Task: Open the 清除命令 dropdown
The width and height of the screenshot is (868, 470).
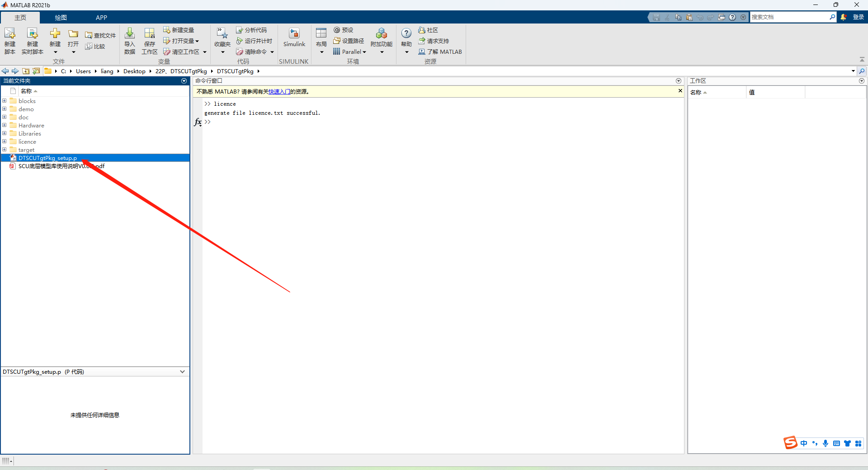Action: (x=255, y=52)
